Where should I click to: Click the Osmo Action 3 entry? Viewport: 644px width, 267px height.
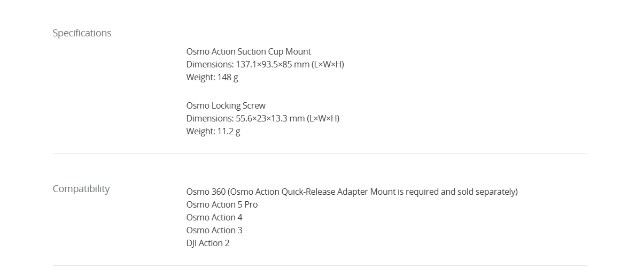click(214, 230)
